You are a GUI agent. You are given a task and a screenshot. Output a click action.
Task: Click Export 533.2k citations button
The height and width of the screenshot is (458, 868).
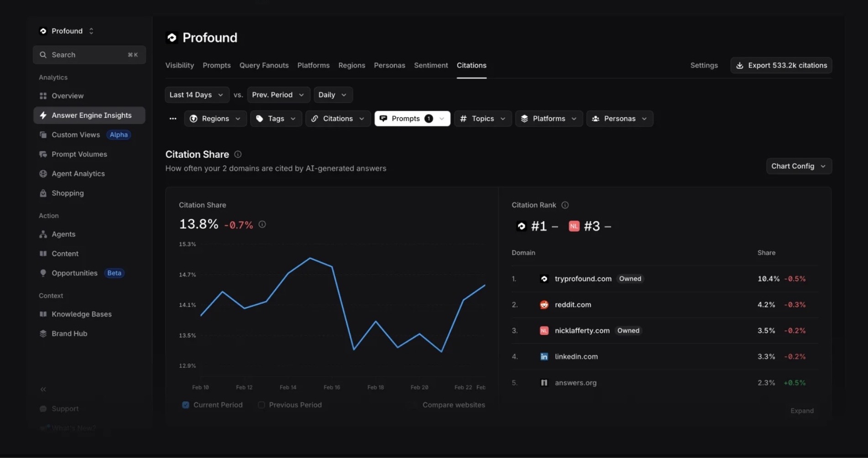(781, 65)
